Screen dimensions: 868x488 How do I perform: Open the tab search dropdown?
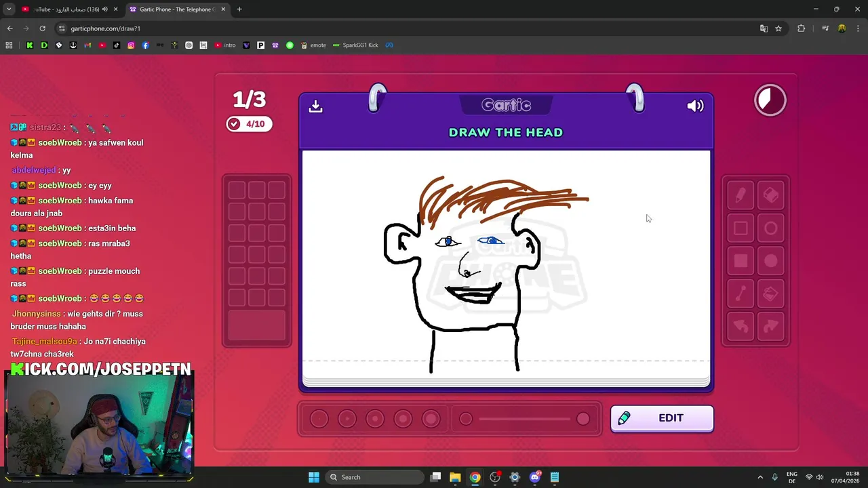9,9
